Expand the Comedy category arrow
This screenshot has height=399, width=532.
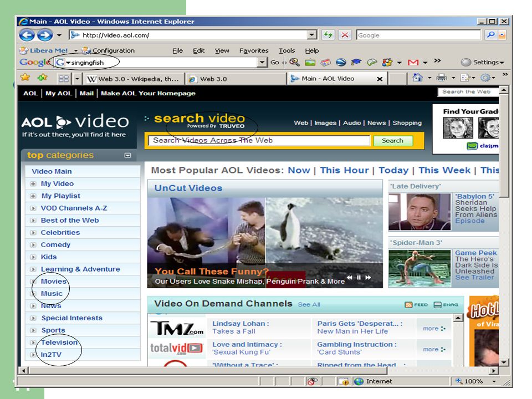[33, 245]
